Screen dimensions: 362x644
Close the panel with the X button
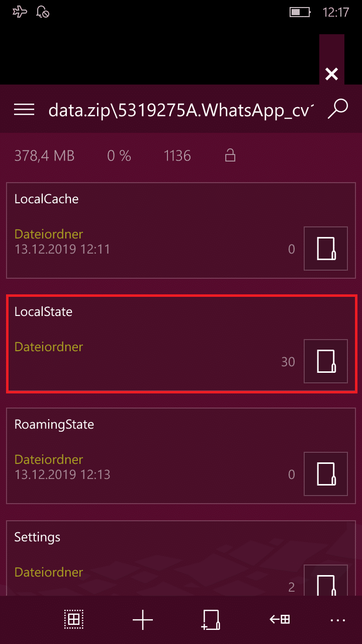tap(331, 74)
